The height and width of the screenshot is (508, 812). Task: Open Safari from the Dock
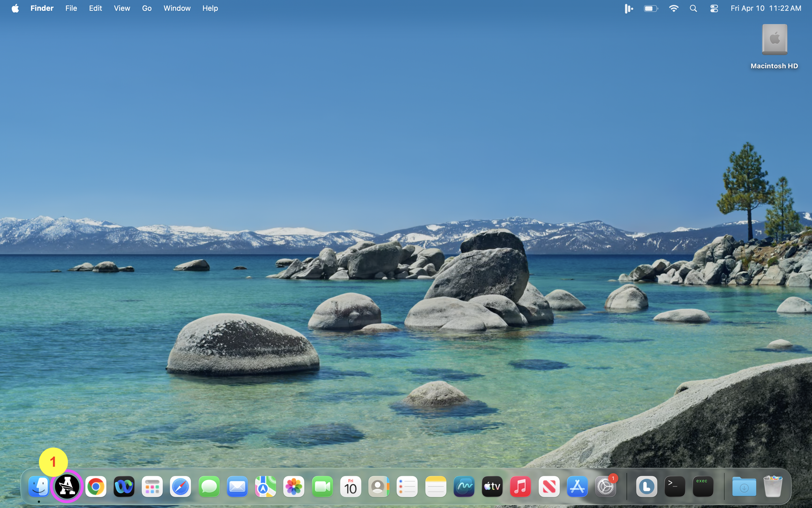pyautogui.click(x=181, y=486)
